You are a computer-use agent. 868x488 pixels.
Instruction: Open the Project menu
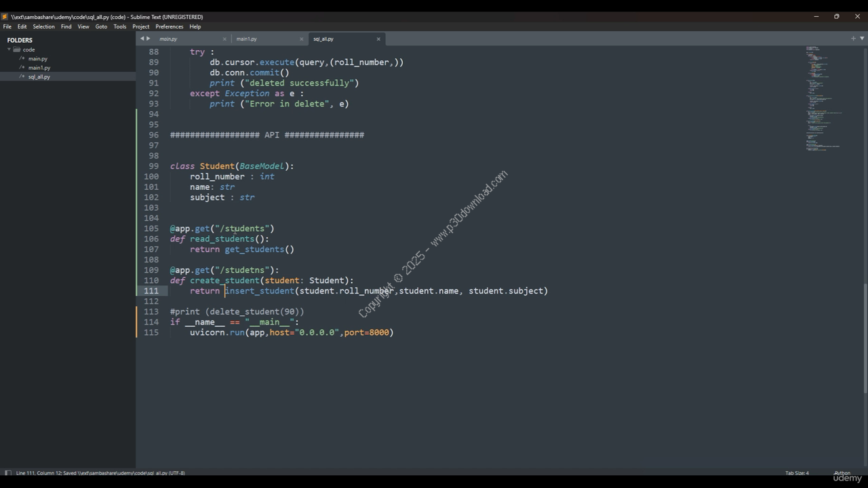point(141,26)
